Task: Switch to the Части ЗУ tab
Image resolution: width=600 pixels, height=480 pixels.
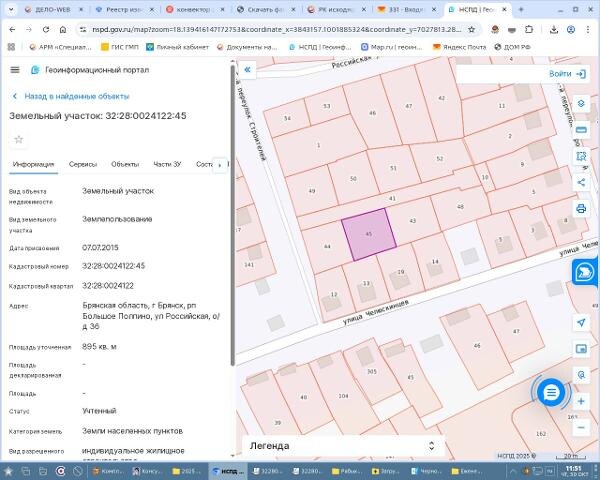Action: [x=167, y=164]
